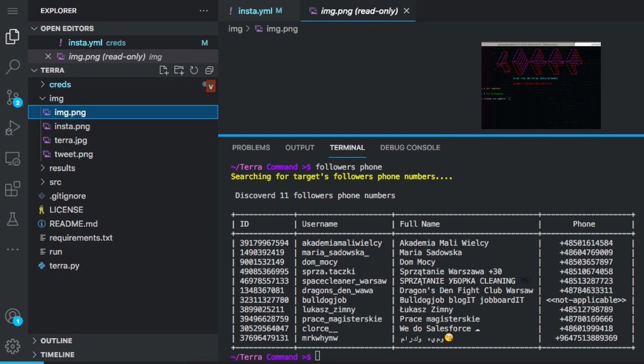Click New Folder icon in TERRA header

[179, 70]
